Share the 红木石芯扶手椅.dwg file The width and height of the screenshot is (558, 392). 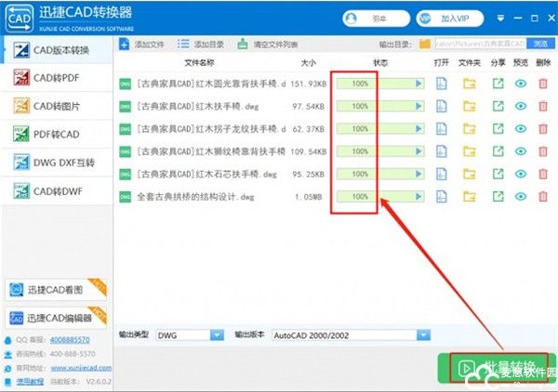[498, 174]
